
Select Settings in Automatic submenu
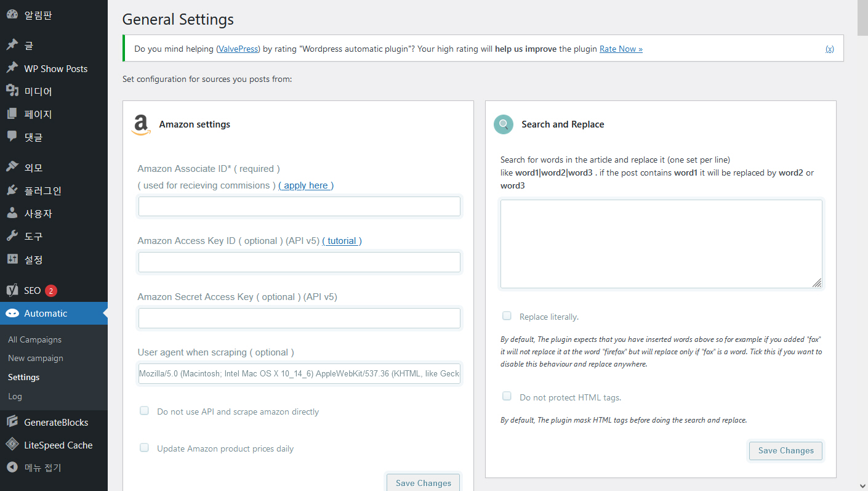[24, 377]
